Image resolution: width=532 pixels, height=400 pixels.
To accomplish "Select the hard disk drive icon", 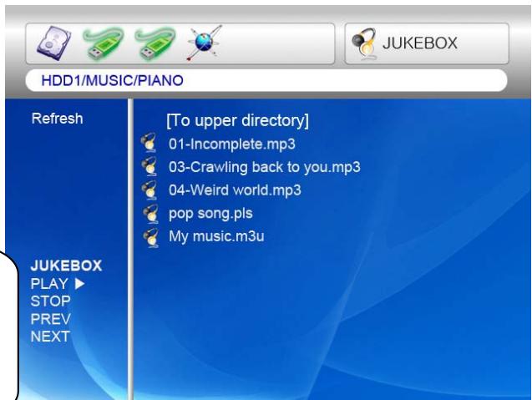I will click(54, 43).
